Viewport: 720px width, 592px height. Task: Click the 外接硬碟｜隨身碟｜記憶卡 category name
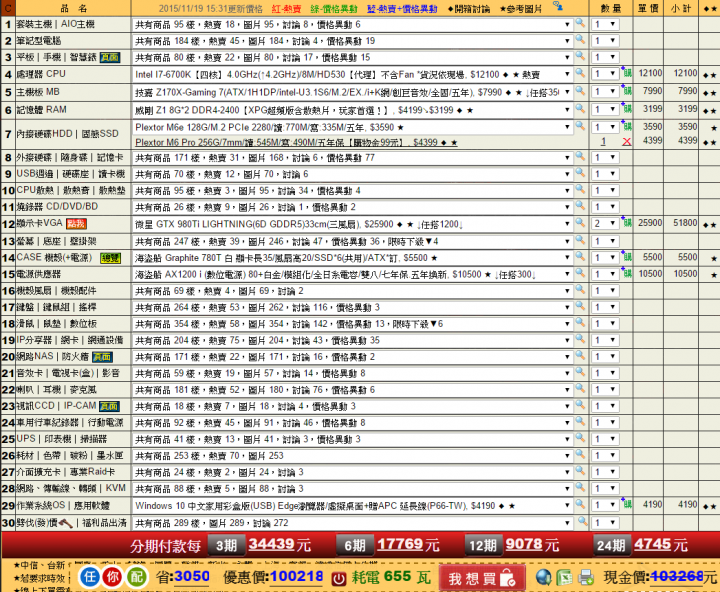(x=70, y=158)
